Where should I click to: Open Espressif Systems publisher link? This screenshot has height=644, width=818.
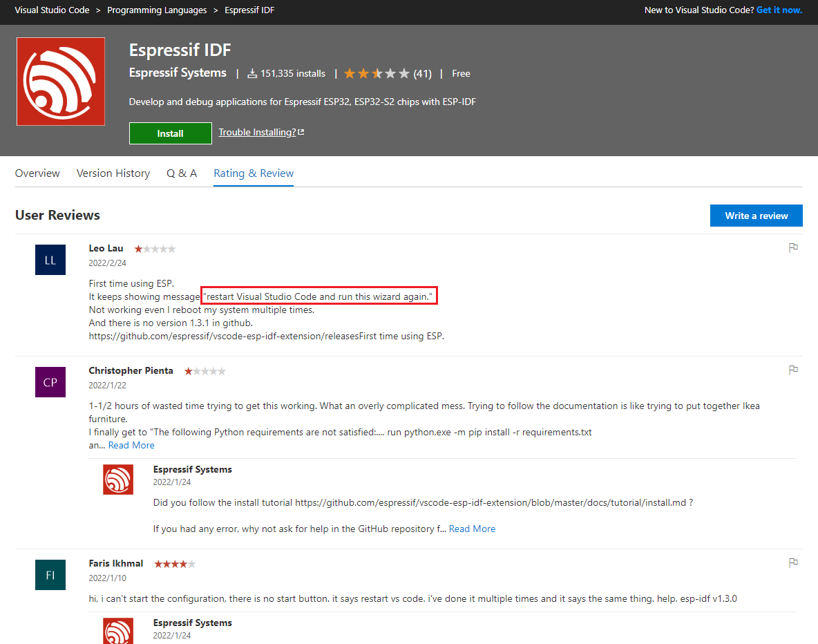(x=178, y=73)
